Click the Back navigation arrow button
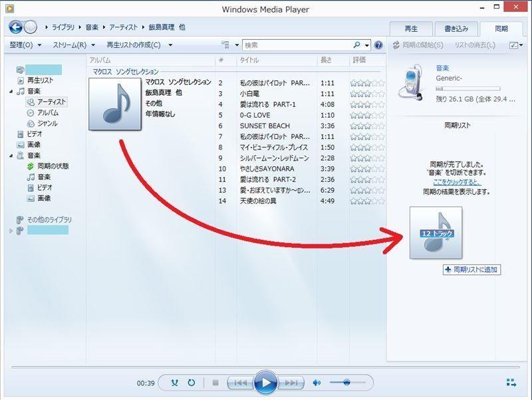Viewport: 532px width, 400px height. 15,27
